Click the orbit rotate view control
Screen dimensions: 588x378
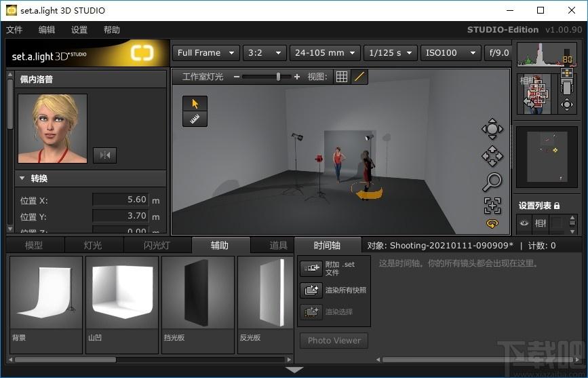pyautogui.click(x=492, y=129)
